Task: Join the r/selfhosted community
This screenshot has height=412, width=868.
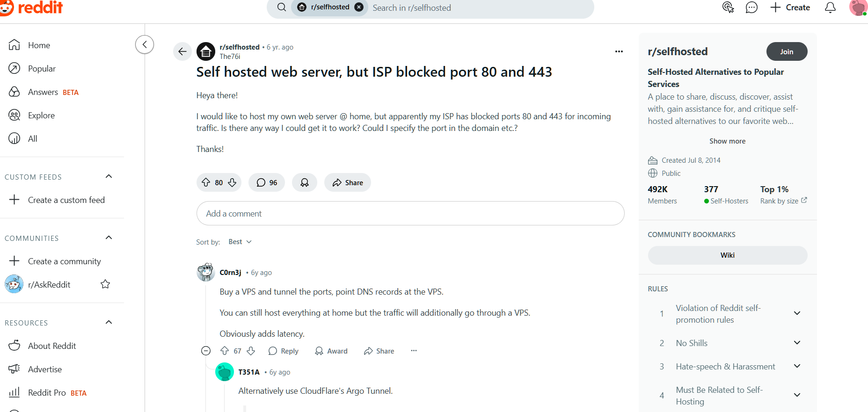Action: click(787, 51)
